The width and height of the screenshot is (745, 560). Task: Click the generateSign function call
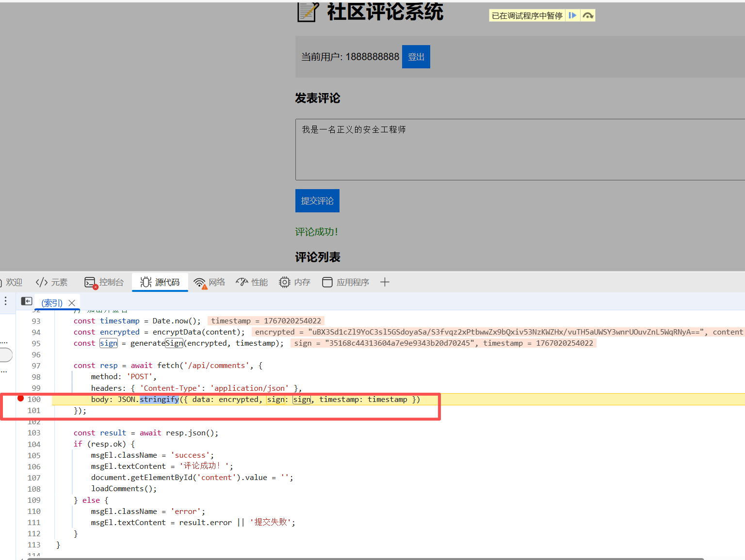coord(157,343)
